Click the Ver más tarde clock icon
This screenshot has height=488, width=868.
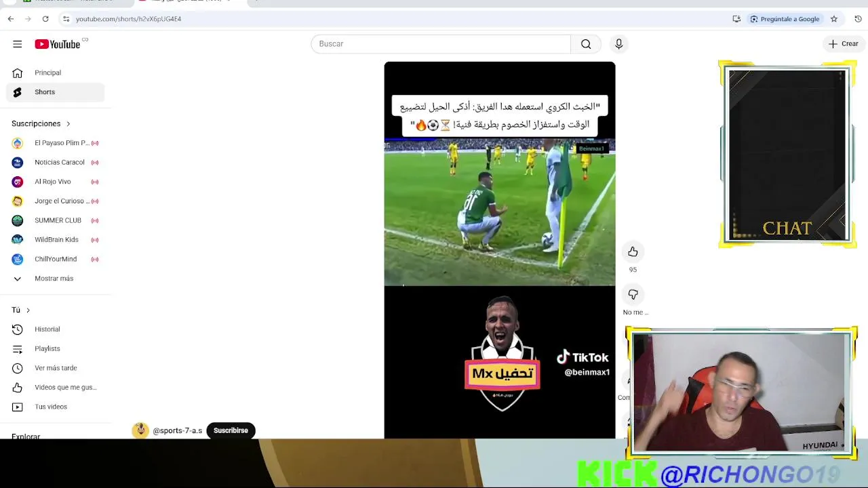click(18, 368)
